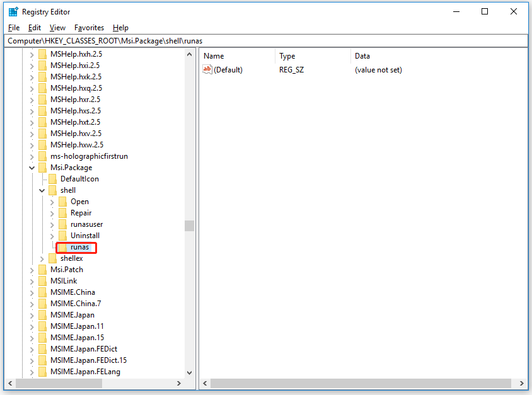Open the Favorites menu

[89, 27]
